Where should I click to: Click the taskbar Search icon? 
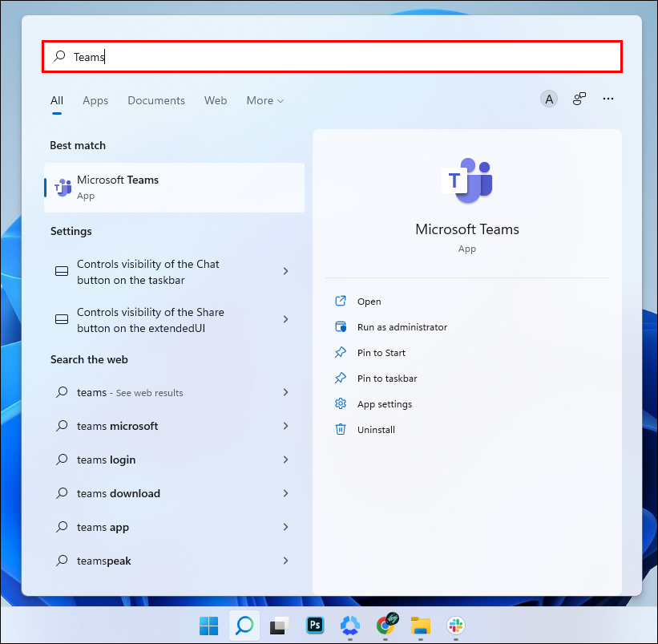click(x=244, y=626)
